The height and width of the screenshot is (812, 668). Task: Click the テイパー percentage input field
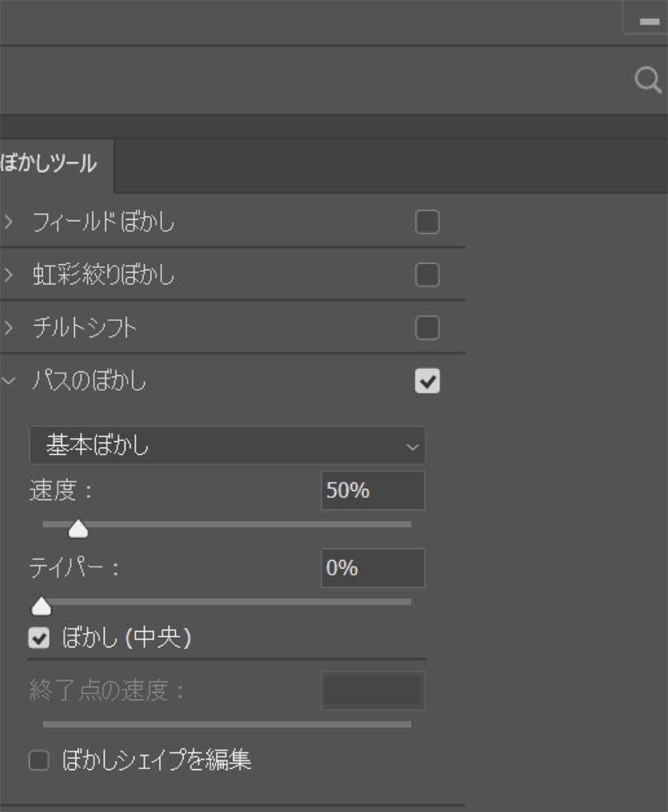coord(373,569)
